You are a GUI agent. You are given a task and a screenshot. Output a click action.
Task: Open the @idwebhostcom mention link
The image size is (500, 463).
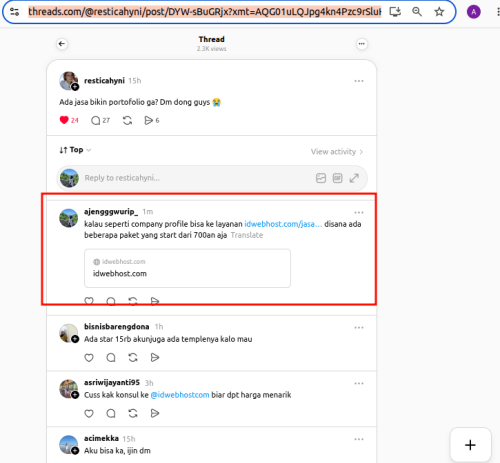(x=180, y=395)
